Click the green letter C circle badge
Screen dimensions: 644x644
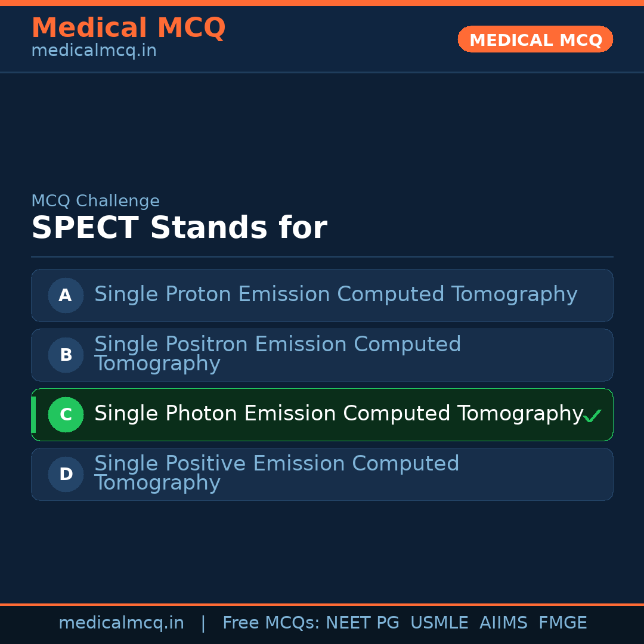tap(66, 414)
